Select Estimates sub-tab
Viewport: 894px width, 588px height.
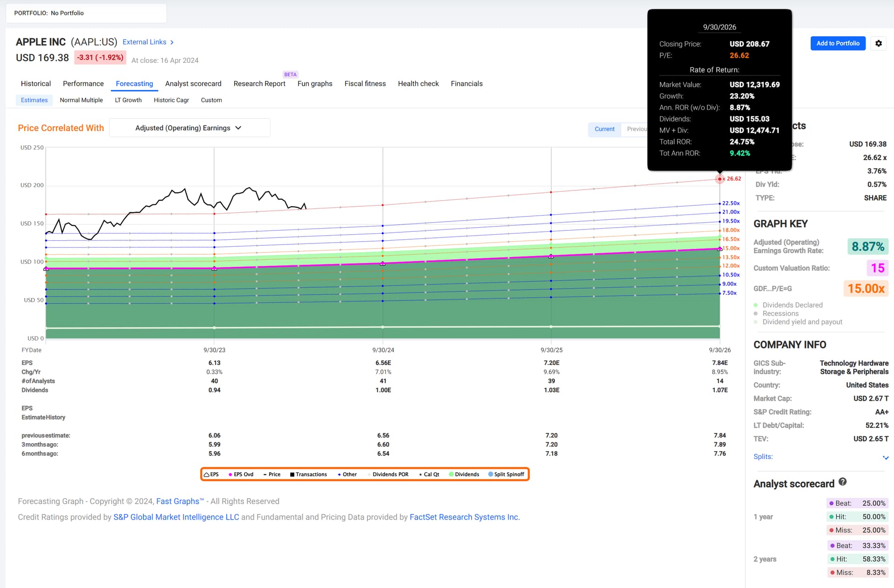click(x=34, y=100)
